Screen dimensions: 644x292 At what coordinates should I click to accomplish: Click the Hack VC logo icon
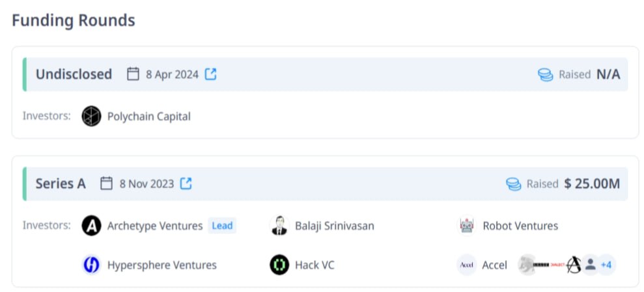(279, 265)
